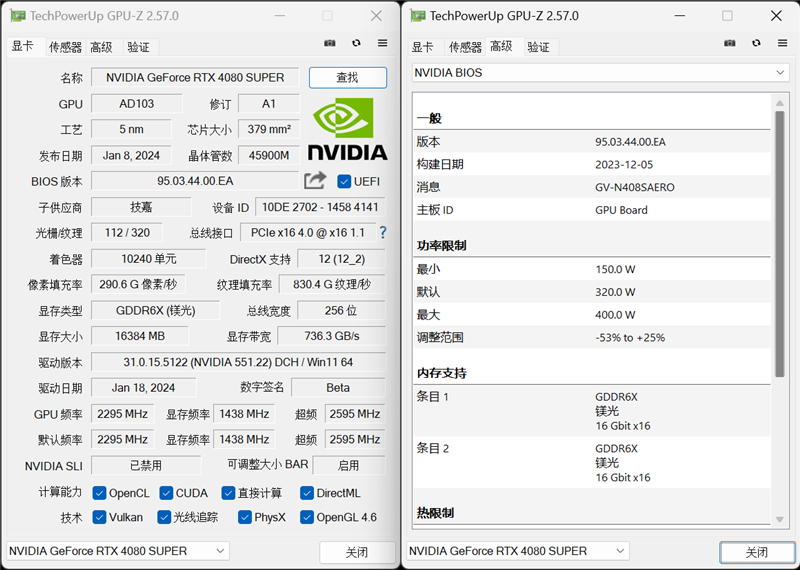Viewport: 800px width, 570px height.
Task: Click refresh icon in right GPU-Z window
Action: click(x=756, y=43)
